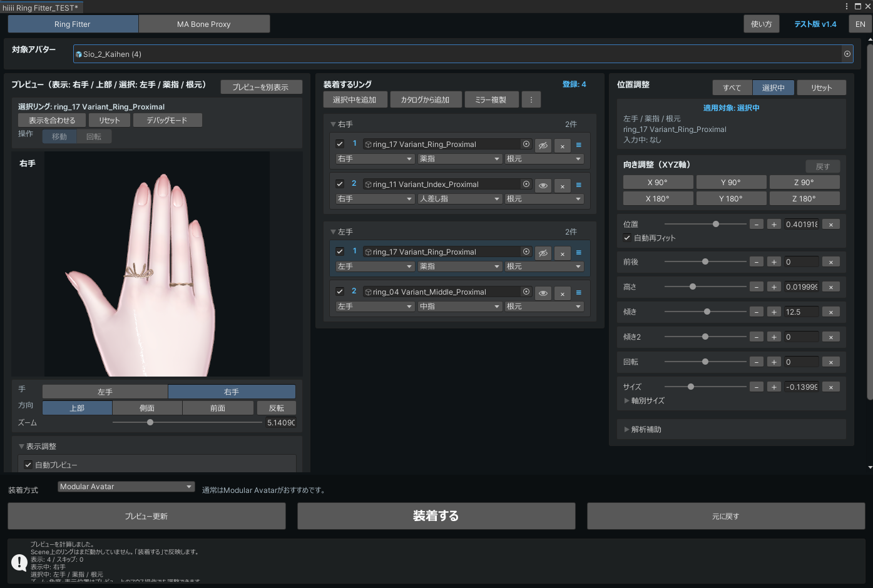Select 選択中 apply-target tab
This screenshot has height=588, width=873.
coord(773,88)
